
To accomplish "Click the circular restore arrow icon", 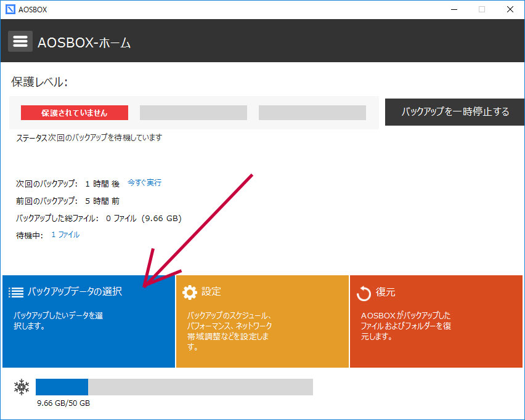I will tap(364, 294).
